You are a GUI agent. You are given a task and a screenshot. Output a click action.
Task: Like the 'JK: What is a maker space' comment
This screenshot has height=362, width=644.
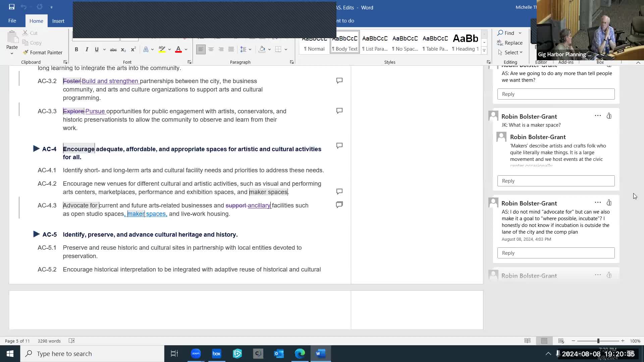pos(609,116)
